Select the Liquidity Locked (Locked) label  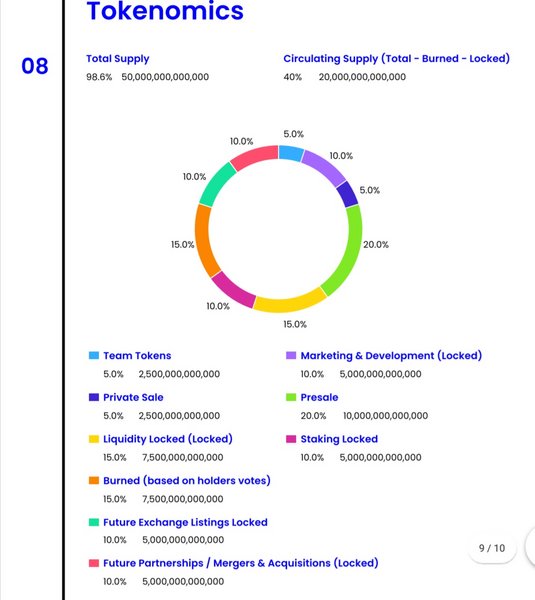click(168, 439)
